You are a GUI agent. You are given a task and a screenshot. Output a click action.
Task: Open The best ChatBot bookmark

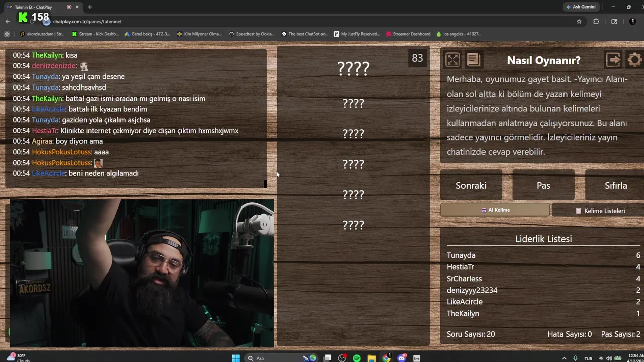coord(304,34)
